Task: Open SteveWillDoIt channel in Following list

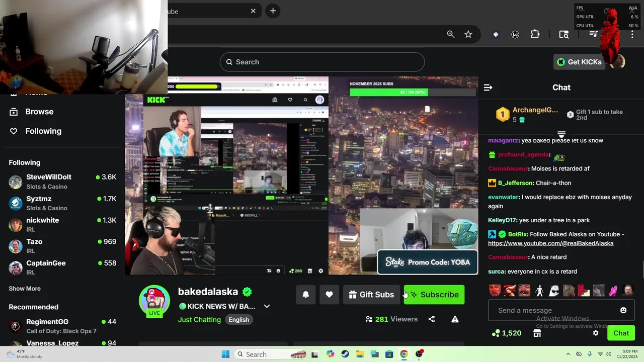Action: point(62,182)
